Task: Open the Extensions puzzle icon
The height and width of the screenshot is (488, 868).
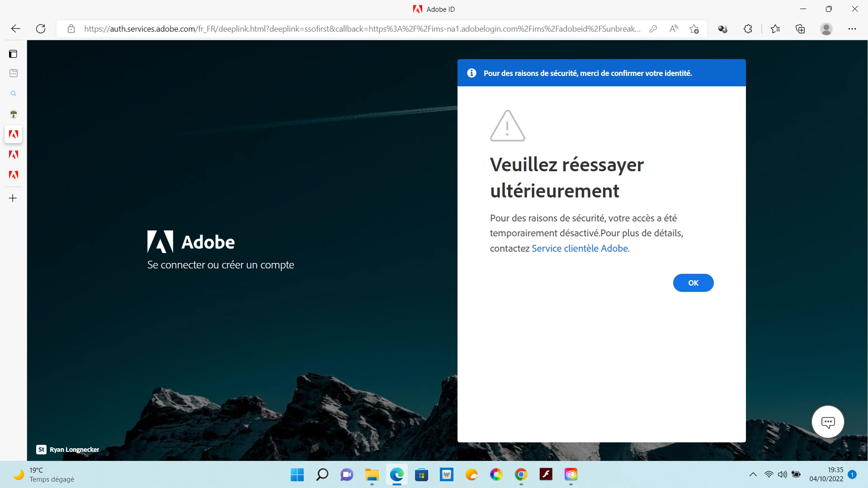Action: pyautogui.click(x=748, y=29)
